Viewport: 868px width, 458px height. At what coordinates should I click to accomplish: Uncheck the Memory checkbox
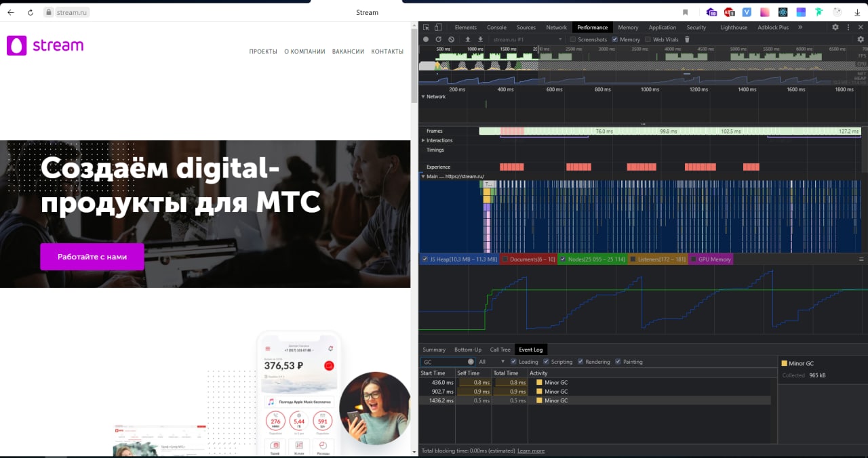(x=614, y=39)
